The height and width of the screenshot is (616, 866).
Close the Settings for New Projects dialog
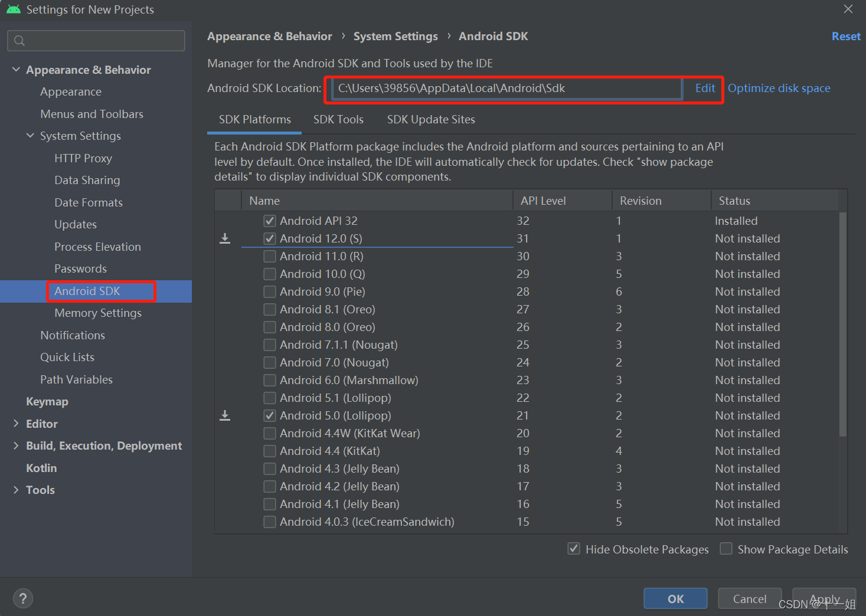tap(848, 9)
